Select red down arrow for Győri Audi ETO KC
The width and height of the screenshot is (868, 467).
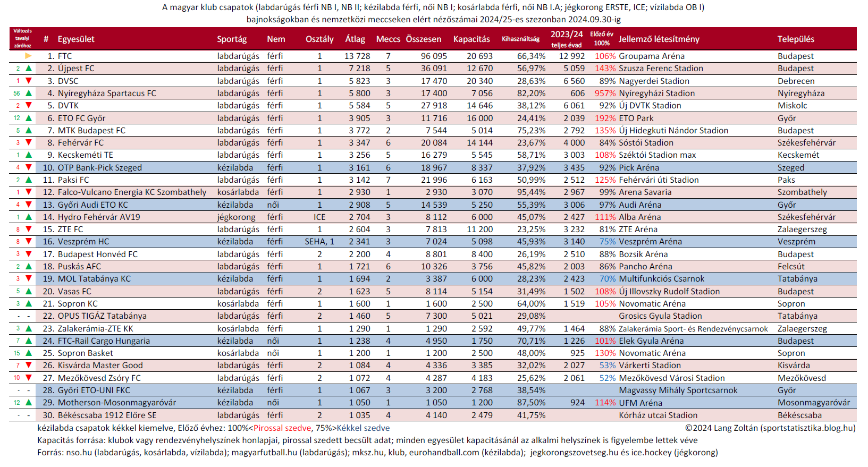29,205
